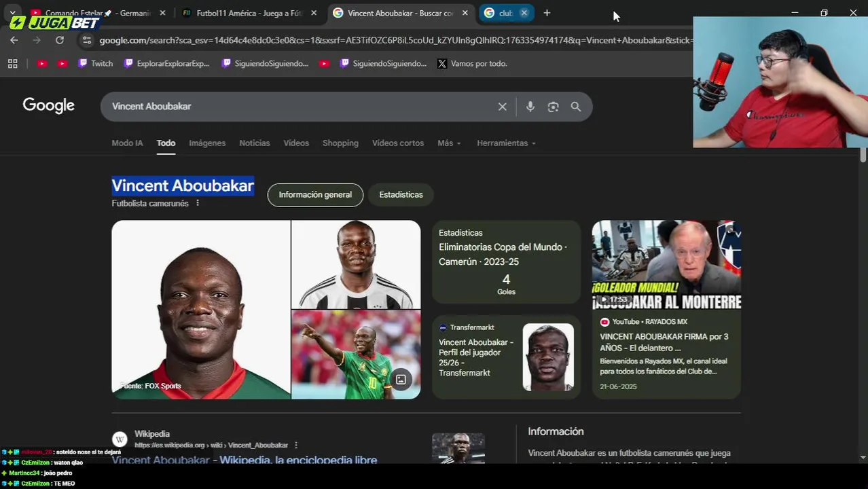This screenshot has width=868, height=489.
Task: Select the Imágenes results tab
Action: 207,143
